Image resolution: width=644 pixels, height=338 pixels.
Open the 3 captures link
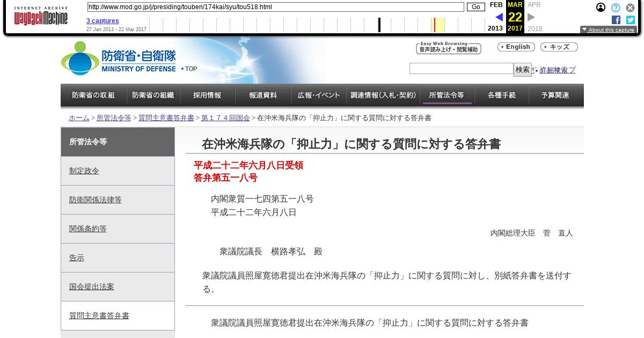[x=103, y=21]
